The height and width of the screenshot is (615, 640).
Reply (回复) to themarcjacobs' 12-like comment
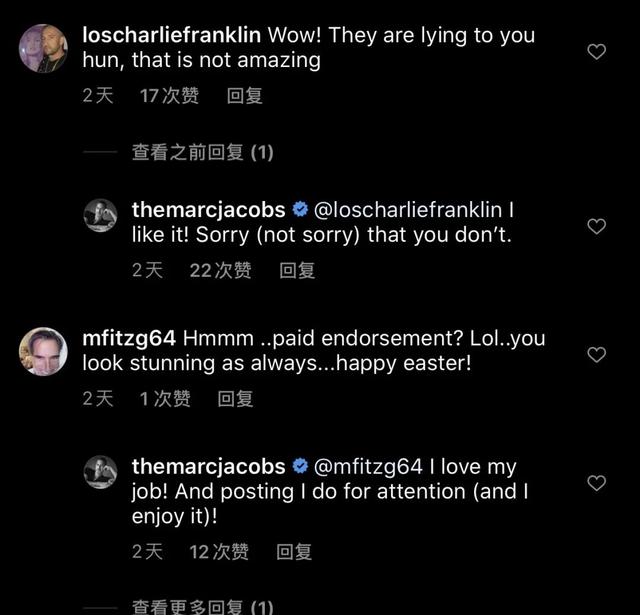pos(294,551)
